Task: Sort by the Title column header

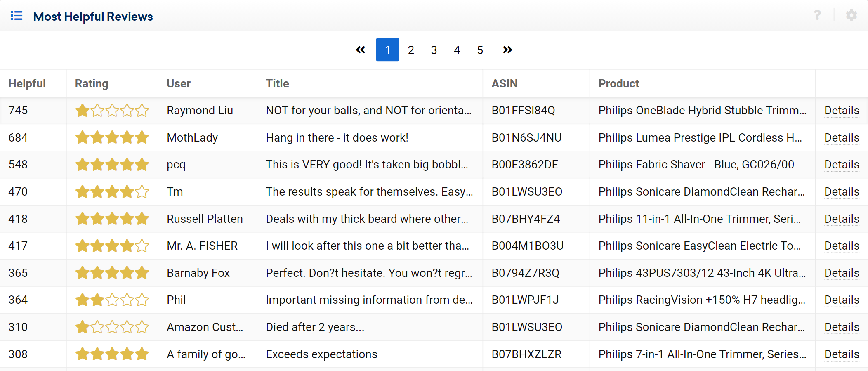Action: 278,83
